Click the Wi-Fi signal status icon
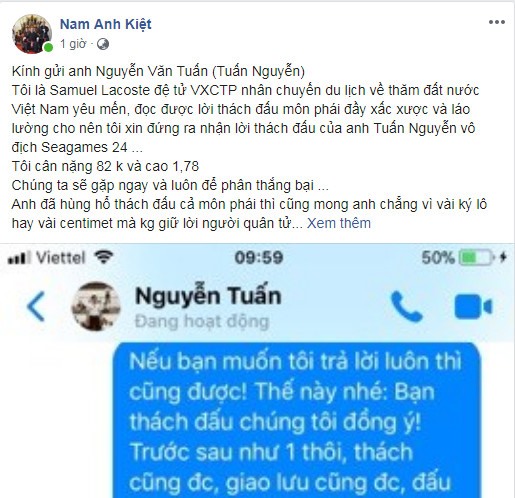The width and height of the screenshot is (515, 498). (x=104, y=257)
